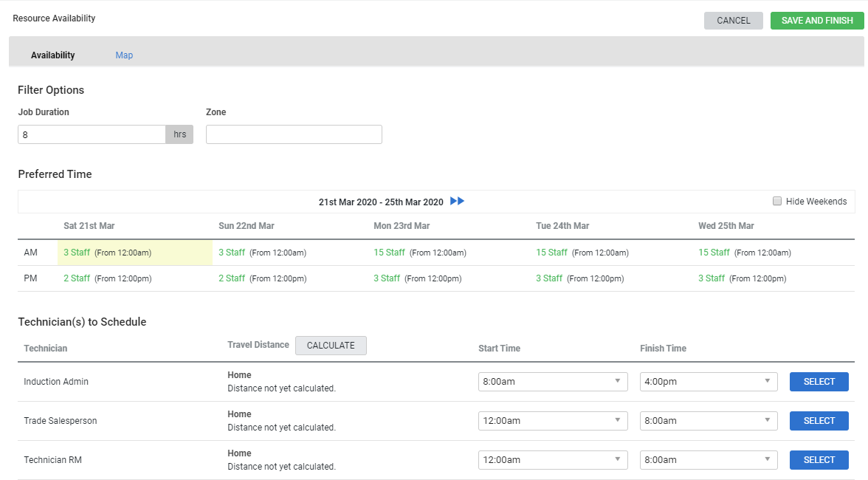Focus the Zone input field
868x480 pixels.
tap(294, 134)
